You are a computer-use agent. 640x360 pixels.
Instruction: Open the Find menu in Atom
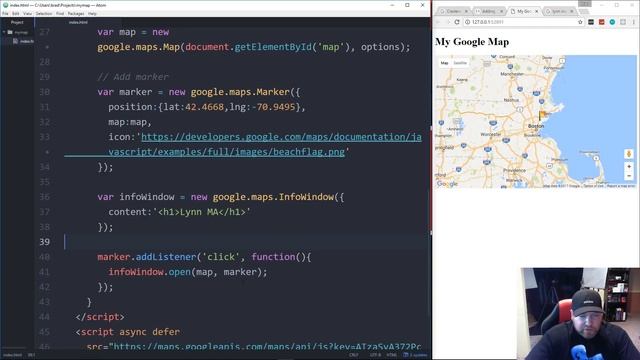[60, 13]
